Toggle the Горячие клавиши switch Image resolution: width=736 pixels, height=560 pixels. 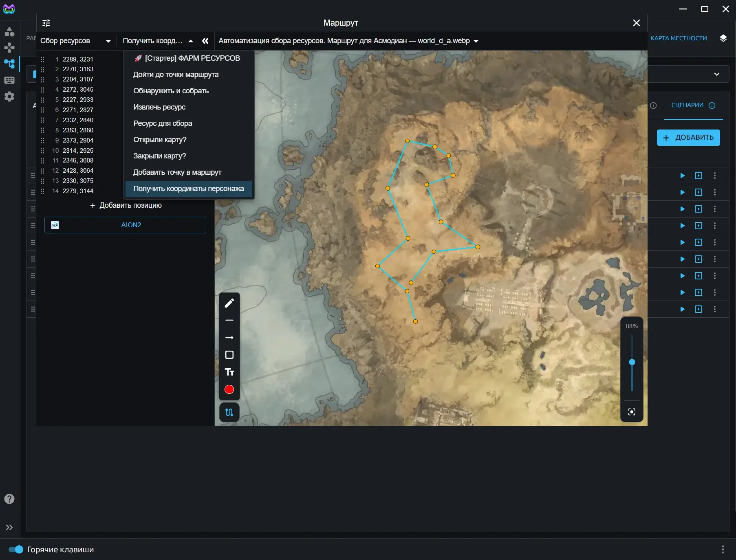tap(16, 549)
